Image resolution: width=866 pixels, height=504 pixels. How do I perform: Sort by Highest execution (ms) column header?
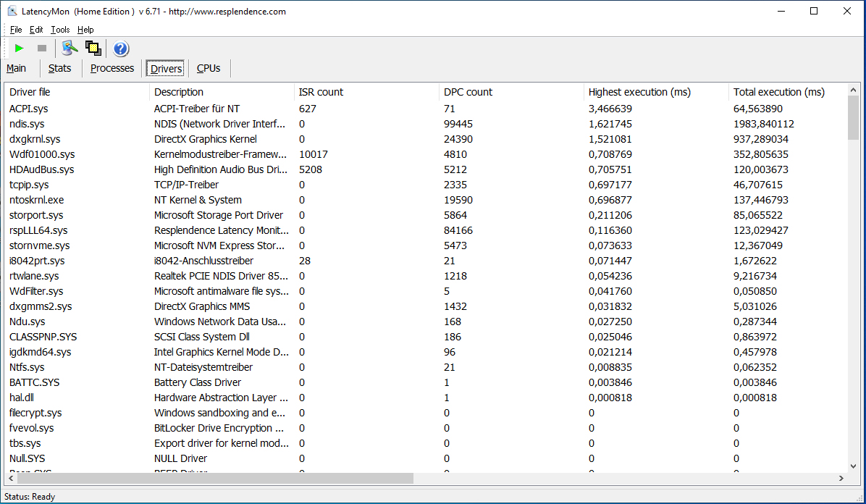point(656,92)
